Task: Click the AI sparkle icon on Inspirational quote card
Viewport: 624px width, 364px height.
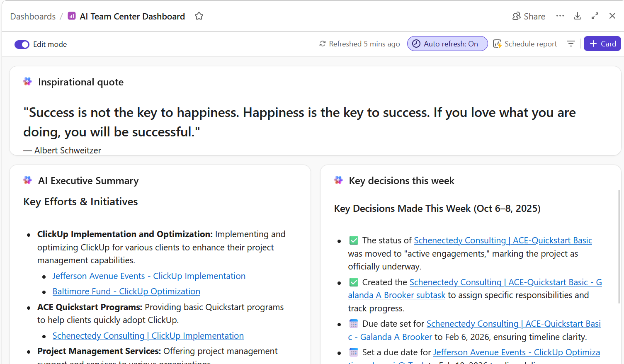Action: (x=28, y=82)
